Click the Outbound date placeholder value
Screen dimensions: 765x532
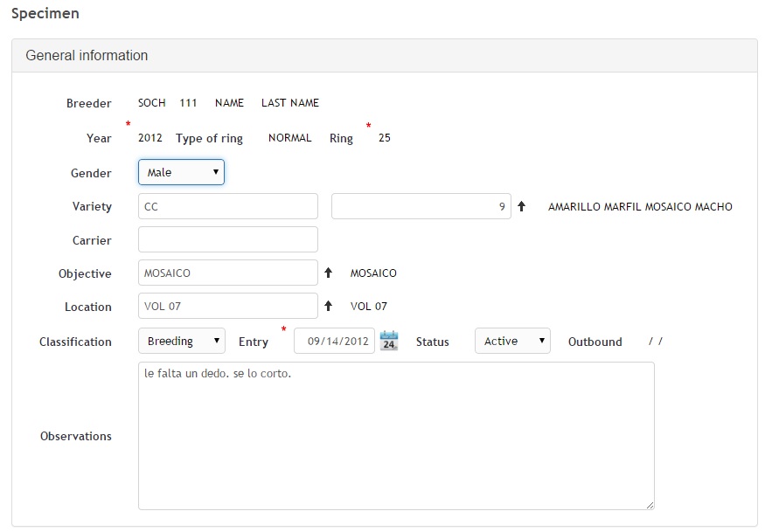[656, 342]
